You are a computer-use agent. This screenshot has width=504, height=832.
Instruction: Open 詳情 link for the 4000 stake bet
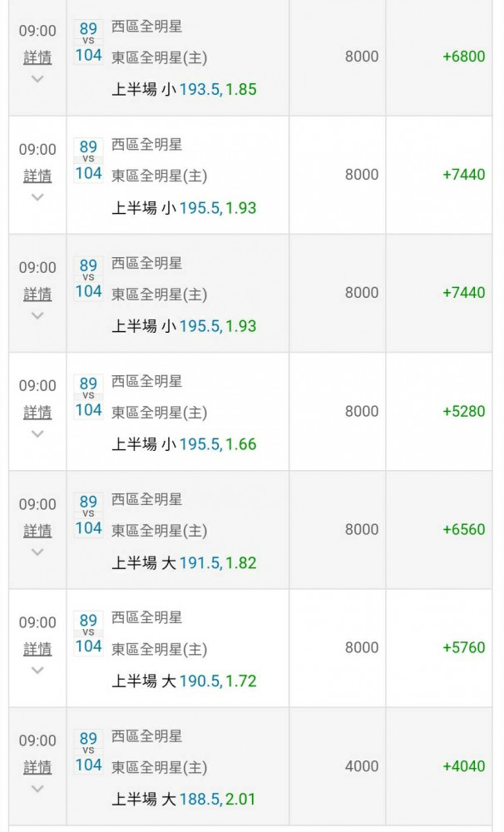pyautogui.click(x=37, y=767)
